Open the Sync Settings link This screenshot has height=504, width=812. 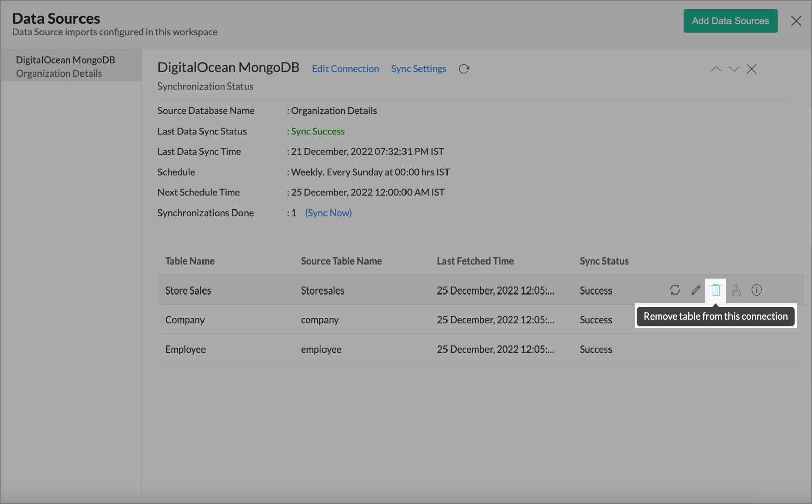[419, 69]
